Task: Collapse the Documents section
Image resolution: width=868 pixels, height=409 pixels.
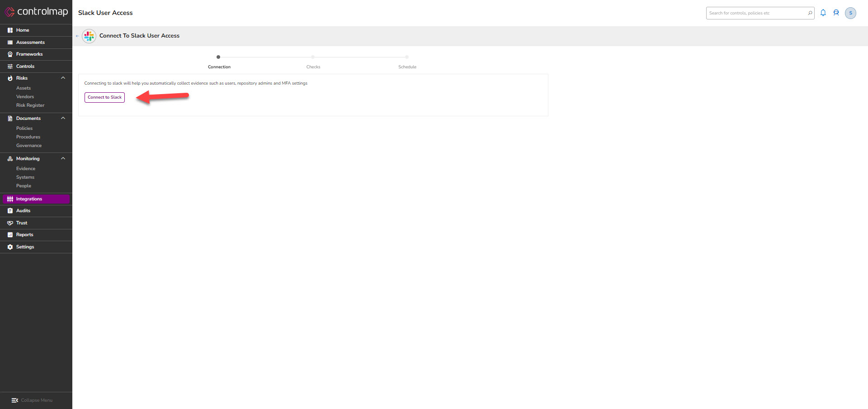Action: [63, 118]
